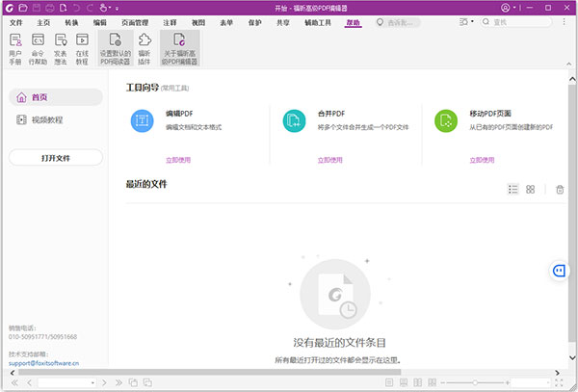Click the 编辑PDF blue tool icon
This screenshot has width=578, height=392.
click(142, 120)
